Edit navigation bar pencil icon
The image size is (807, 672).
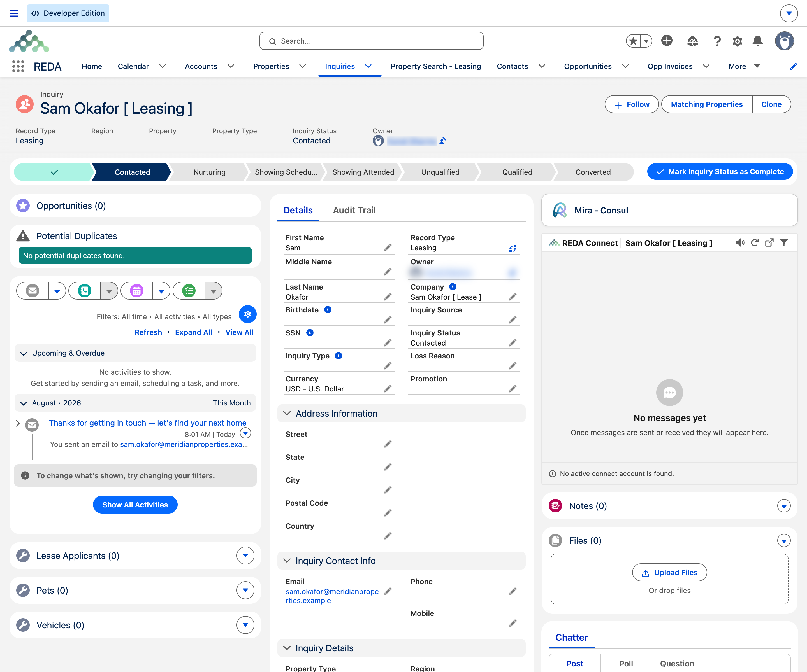[793, 66]
